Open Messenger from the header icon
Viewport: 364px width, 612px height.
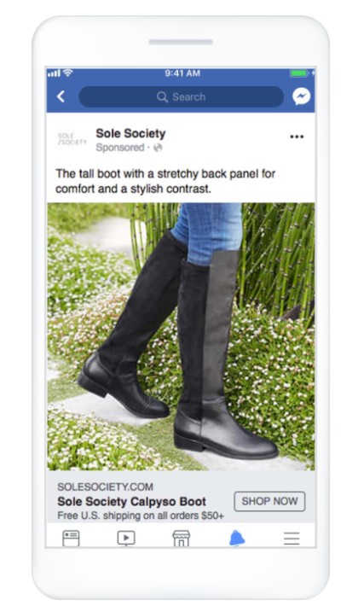point(301,96)
